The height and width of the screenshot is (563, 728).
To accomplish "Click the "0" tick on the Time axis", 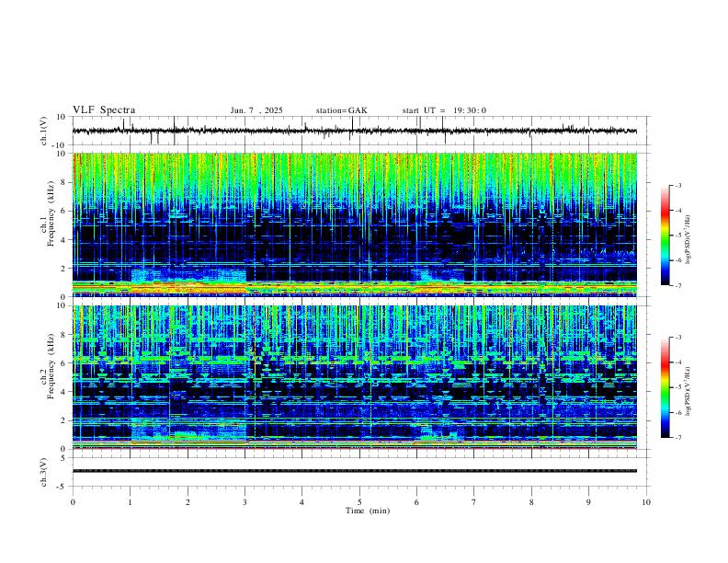I will tap(73, 502).
